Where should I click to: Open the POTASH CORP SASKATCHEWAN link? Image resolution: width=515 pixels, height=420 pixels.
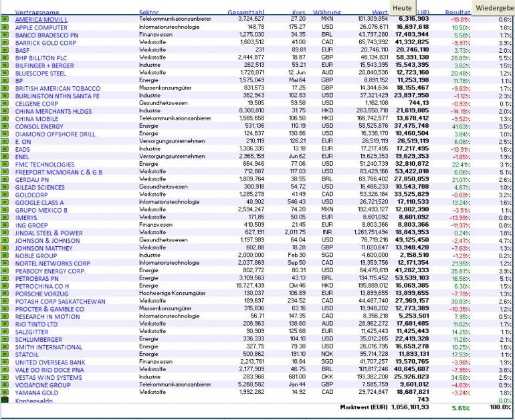pyautogui.click(x=60, y=302)
